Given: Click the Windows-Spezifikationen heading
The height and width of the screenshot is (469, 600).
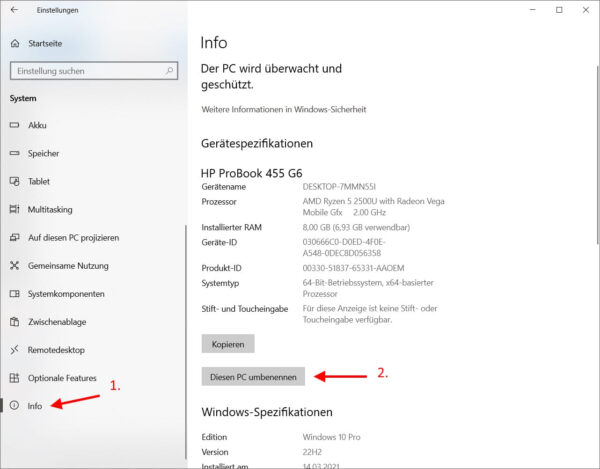Looking at the screenshot, I should point(267,412).
